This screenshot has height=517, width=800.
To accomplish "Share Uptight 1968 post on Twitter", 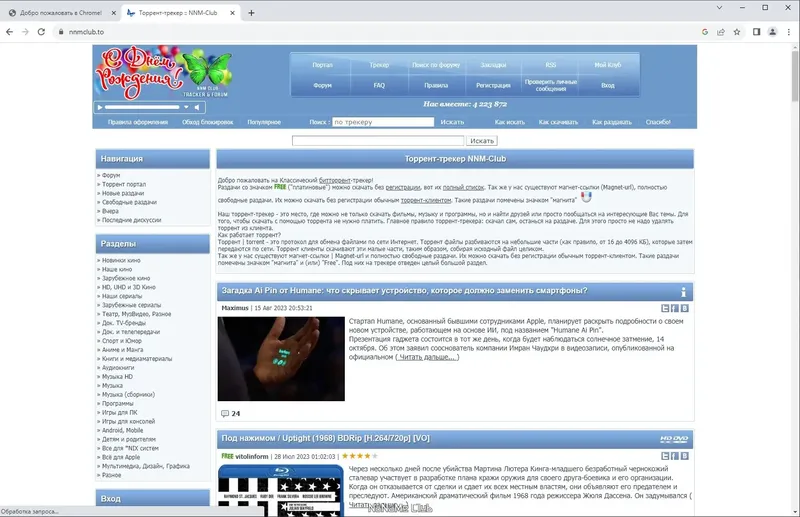I will 665,456.
